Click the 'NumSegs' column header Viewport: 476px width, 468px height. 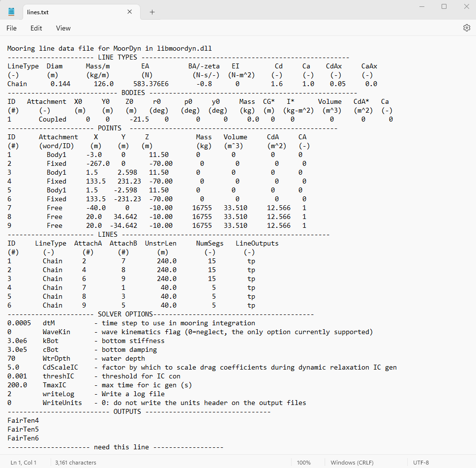(210, 244)
